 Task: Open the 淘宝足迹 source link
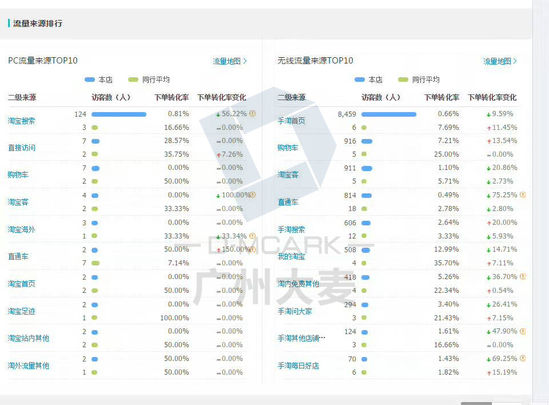tap(21, 311)
